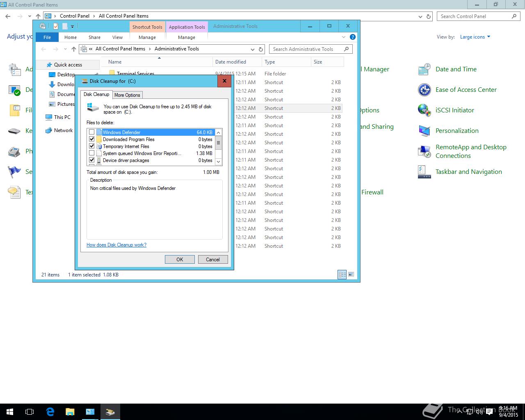The height and width of the screenshot is (420, 525).
Task: Sort by Date modified column header
Action: [x=237, y=62]
